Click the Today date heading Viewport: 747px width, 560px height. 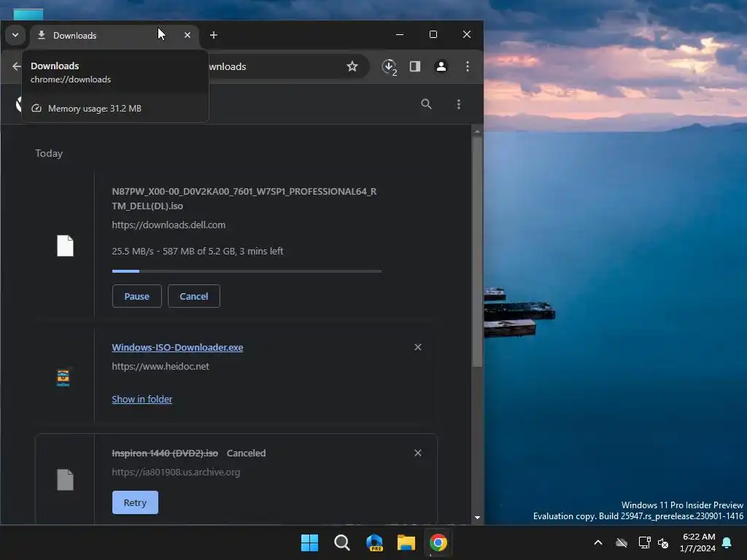pos(49,153)
